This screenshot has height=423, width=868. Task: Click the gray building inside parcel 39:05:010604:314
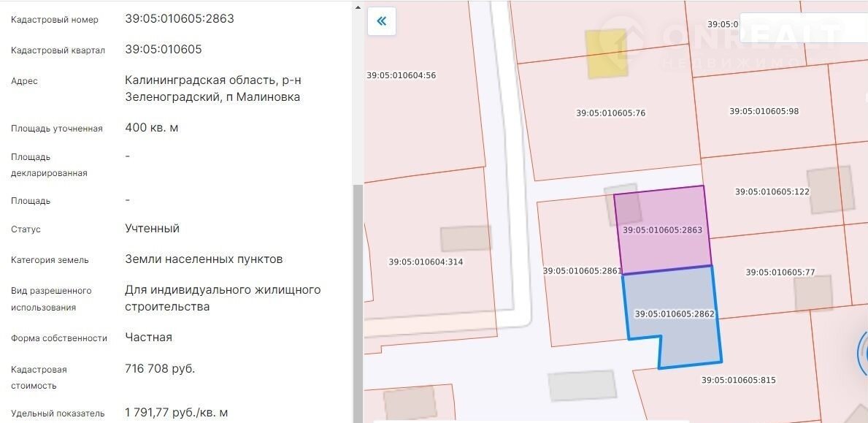(466, 239)
